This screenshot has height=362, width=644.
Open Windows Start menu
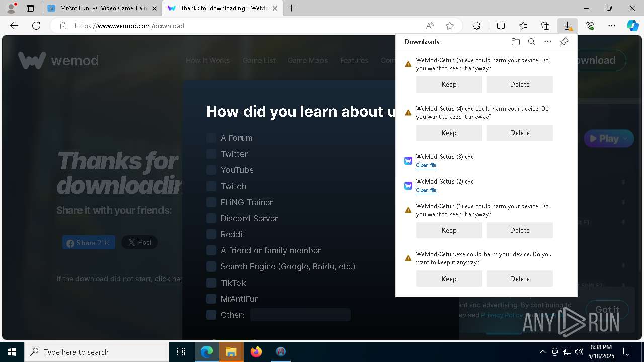[12, 352]
